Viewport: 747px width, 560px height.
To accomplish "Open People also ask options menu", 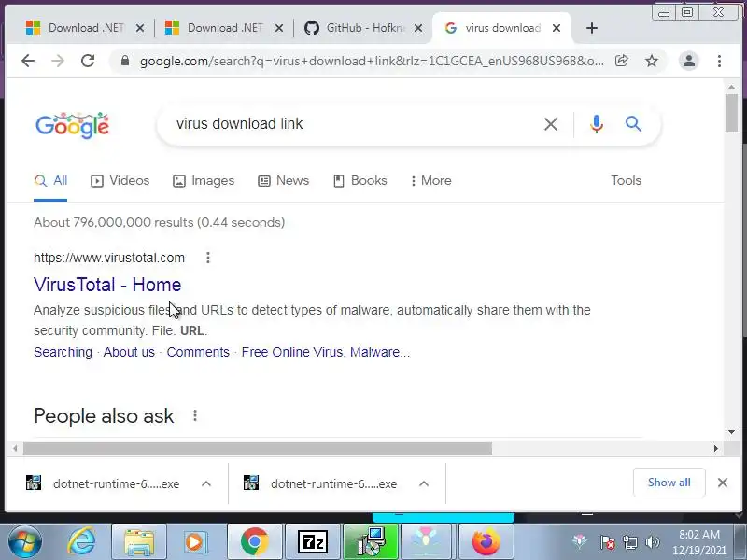I will click(x=195, y=415).
